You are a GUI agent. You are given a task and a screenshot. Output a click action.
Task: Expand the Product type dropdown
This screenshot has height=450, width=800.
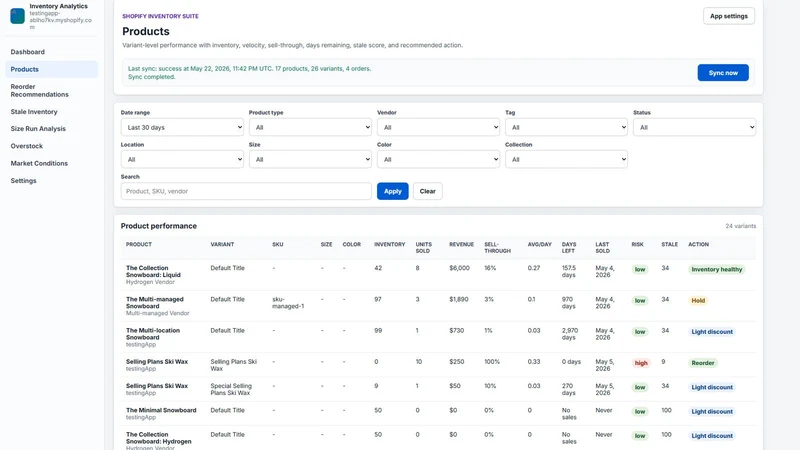tap(310, 127)
